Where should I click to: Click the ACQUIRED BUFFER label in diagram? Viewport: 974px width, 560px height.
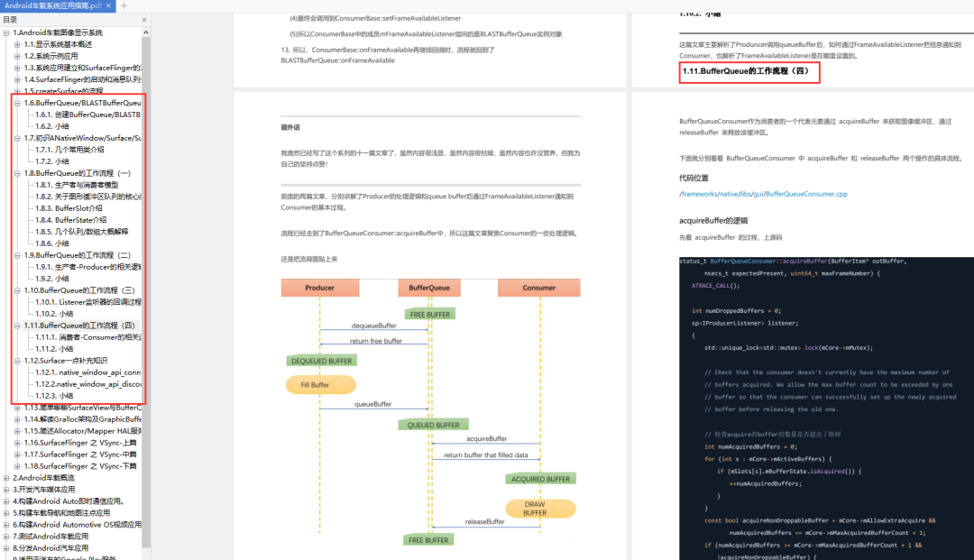[540, 479]
